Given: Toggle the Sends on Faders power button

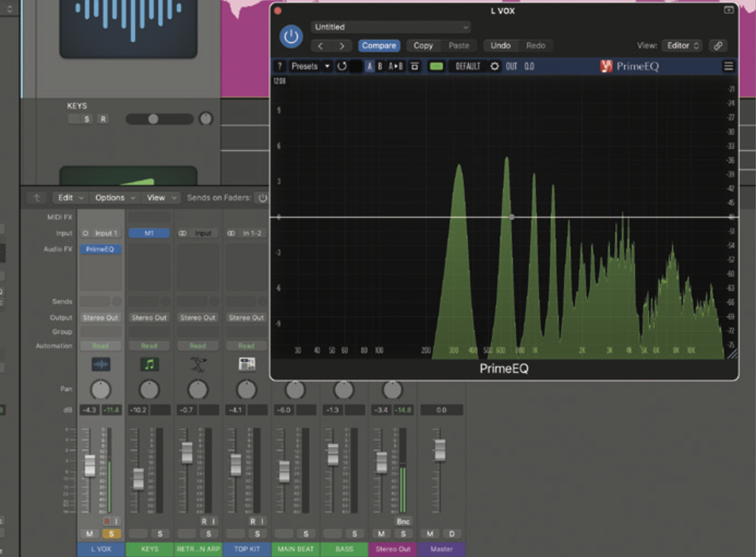Looking at the screenshot, I should pyautogui.click(x=264, y=197).
